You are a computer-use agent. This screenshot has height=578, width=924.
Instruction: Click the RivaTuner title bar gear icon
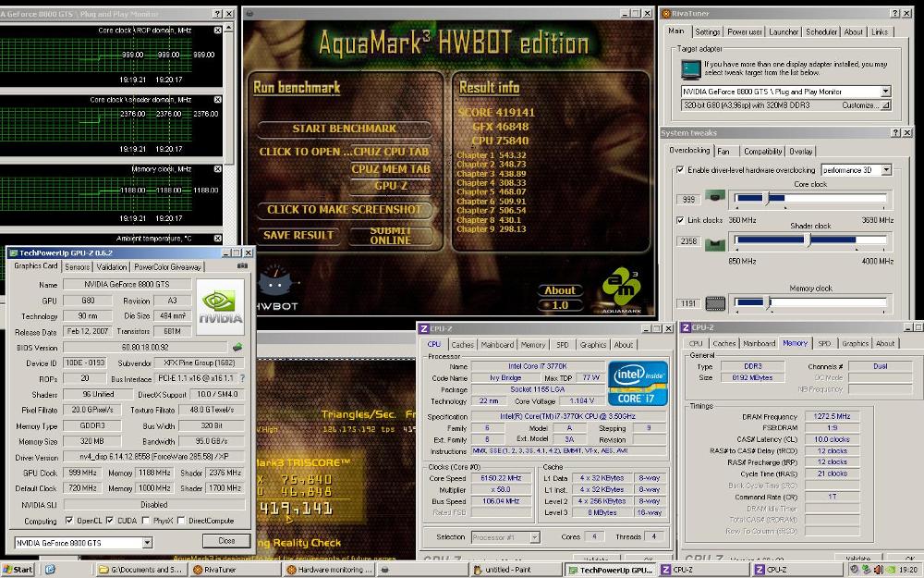coord(666,13)
